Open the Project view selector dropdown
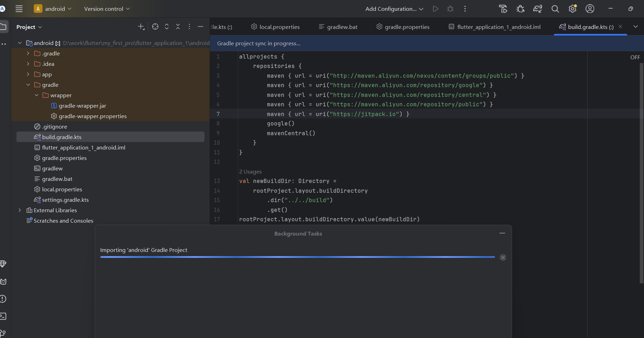Image resolution: width=644 pixels, height=338 pixels. click(29, 27)
